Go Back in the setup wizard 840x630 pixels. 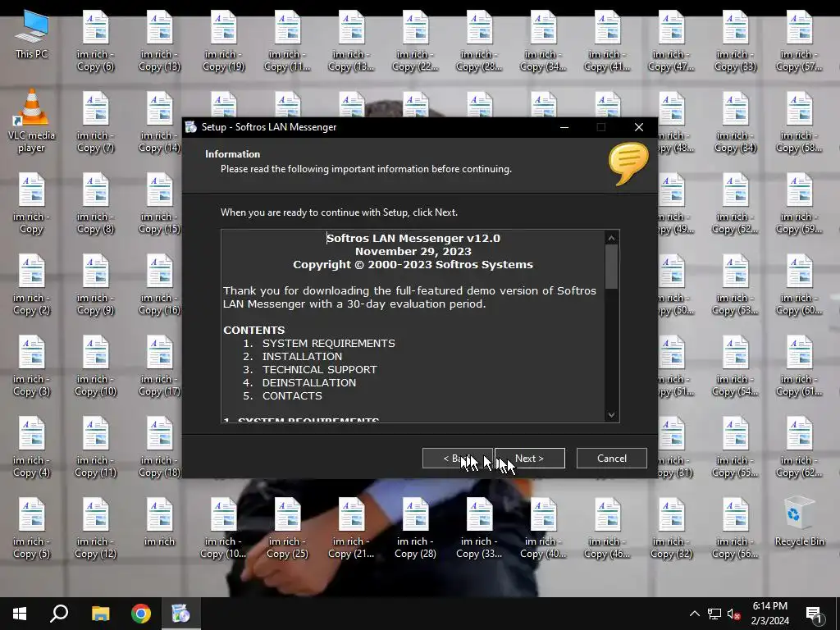[x=457, y=458]
